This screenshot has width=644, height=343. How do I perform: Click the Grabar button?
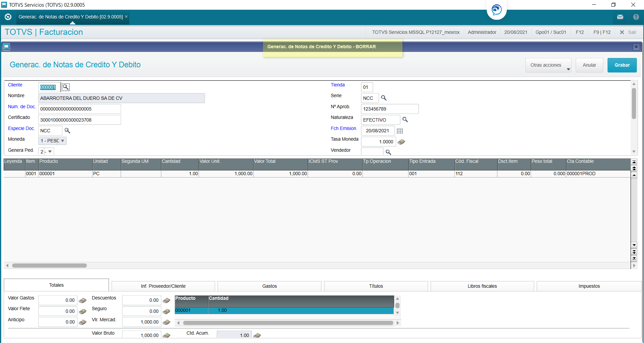click(622, 65)
